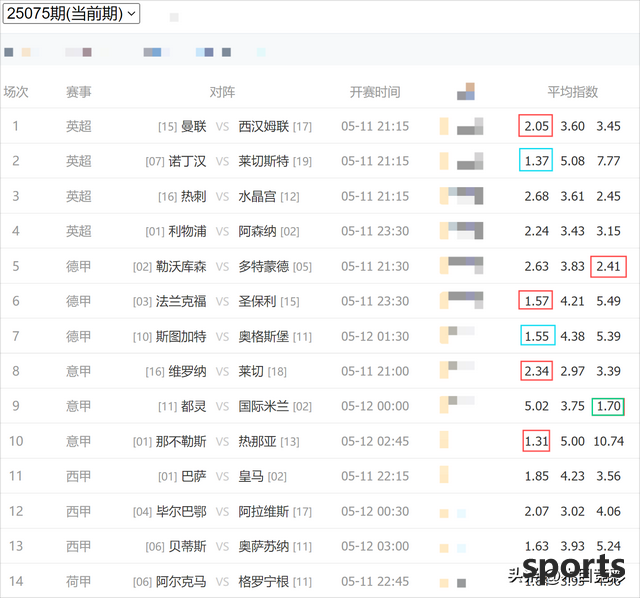Viewport: 640px width, 598px height.
Task: Open team 法兰克福 in row 6
Action: 181,301
